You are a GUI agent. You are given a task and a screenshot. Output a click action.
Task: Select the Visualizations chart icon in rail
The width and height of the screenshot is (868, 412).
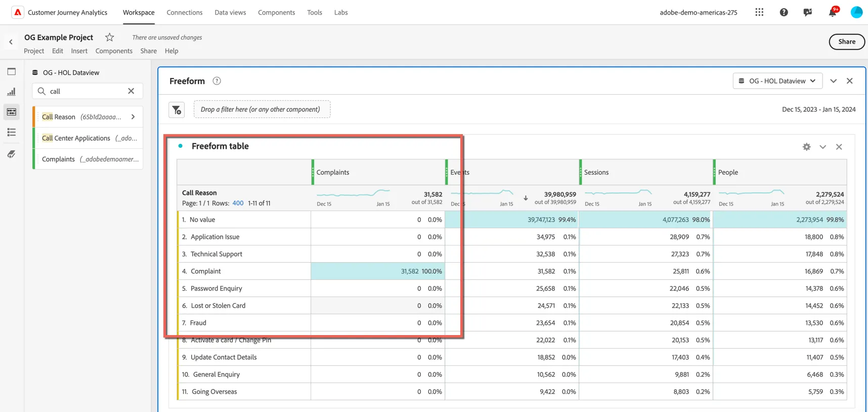(x=12, y=92)
